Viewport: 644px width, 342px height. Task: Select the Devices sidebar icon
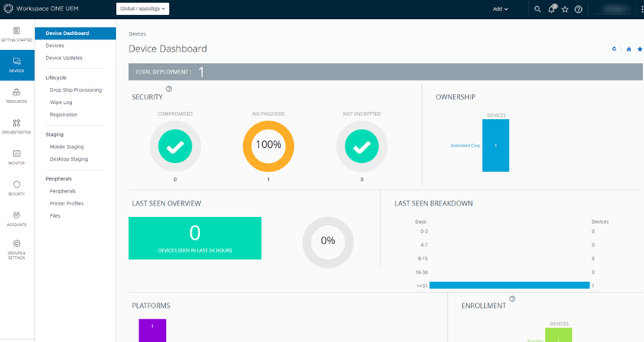tap(17, 65)
